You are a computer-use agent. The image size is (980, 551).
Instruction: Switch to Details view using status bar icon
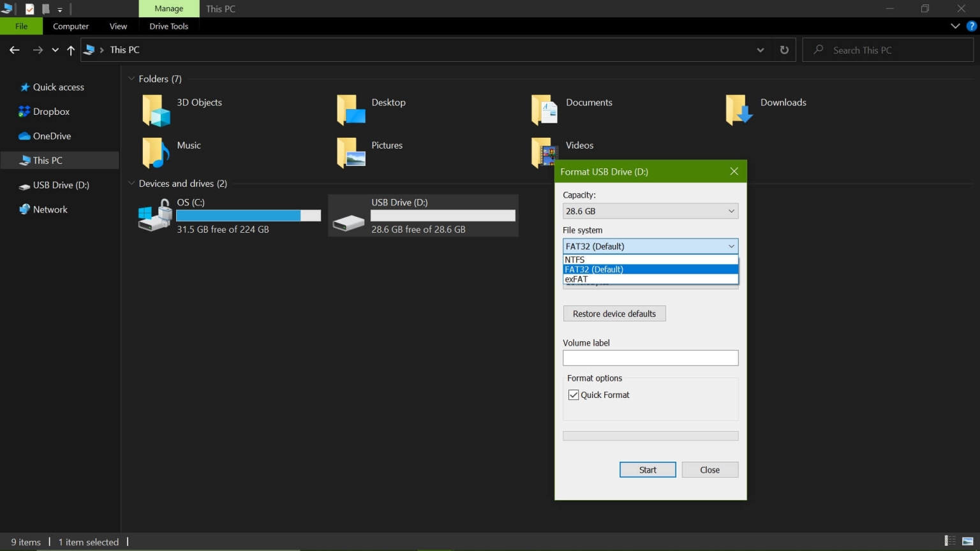click(x=951, y=541)
